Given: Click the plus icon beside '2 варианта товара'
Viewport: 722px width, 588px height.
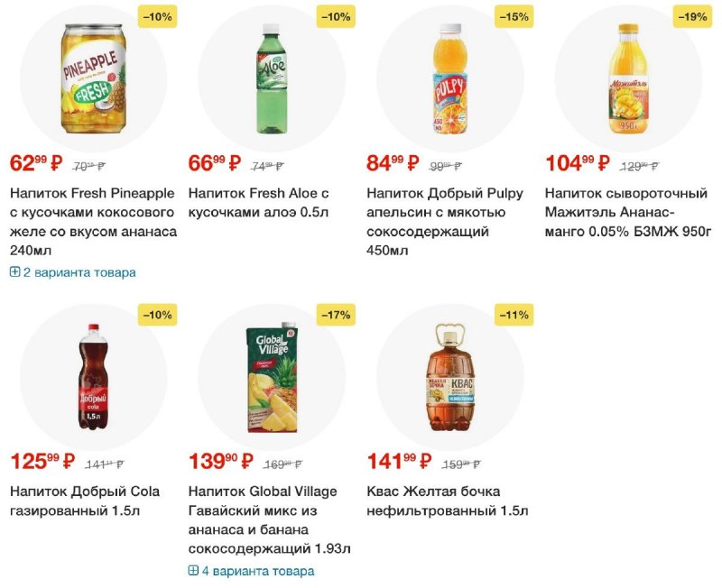Looking at the screenshot, I should point(14,272).
